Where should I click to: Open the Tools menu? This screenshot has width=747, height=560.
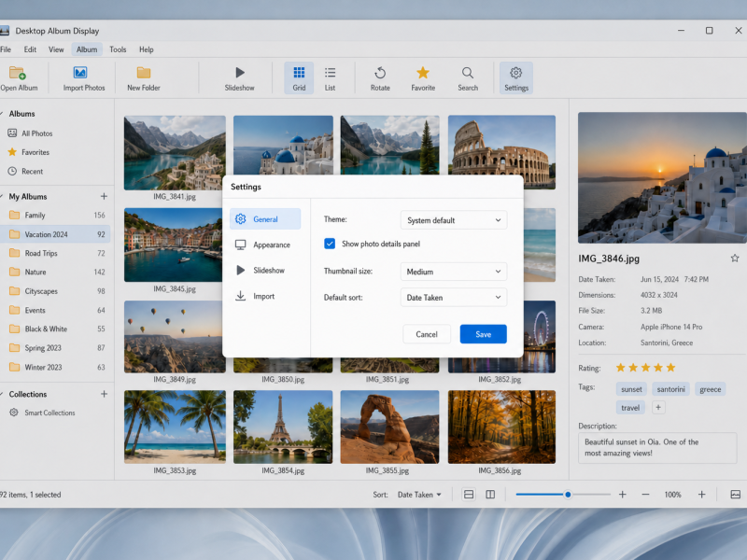tap(118, 49)
